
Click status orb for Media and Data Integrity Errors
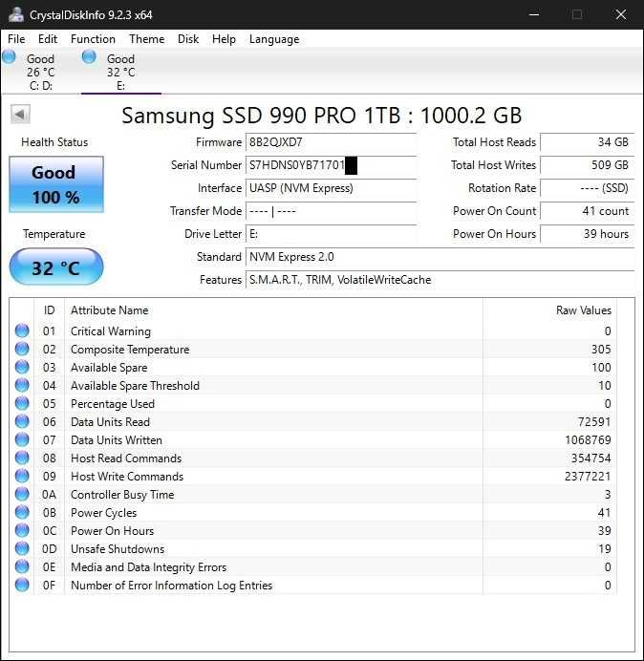tap(22, 566)
